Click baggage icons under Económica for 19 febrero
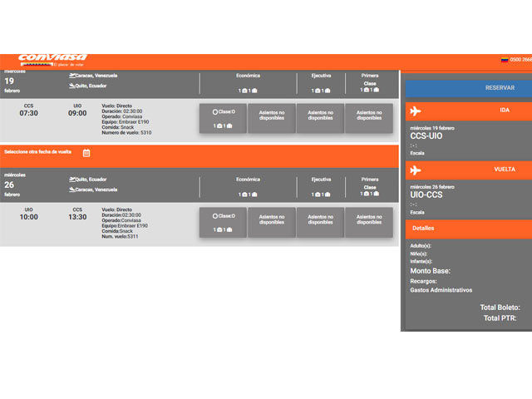 click(248, 91)
